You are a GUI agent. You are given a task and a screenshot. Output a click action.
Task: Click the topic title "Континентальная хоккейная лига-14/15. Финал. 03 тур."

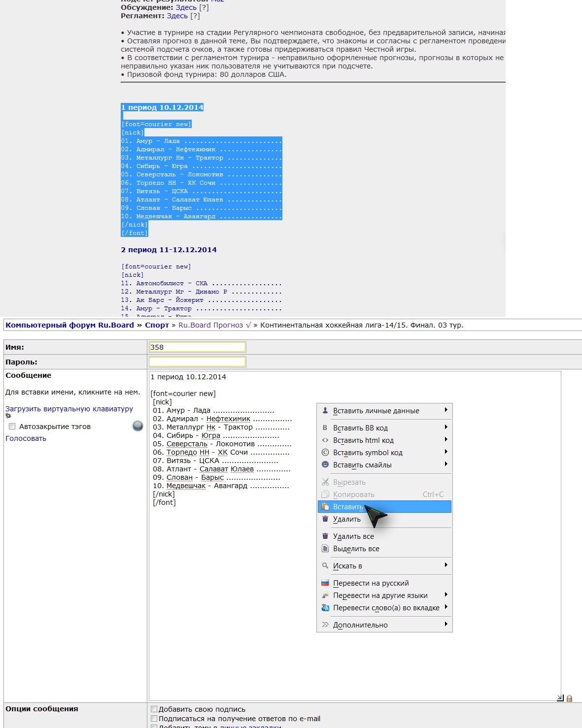(362, 325)
